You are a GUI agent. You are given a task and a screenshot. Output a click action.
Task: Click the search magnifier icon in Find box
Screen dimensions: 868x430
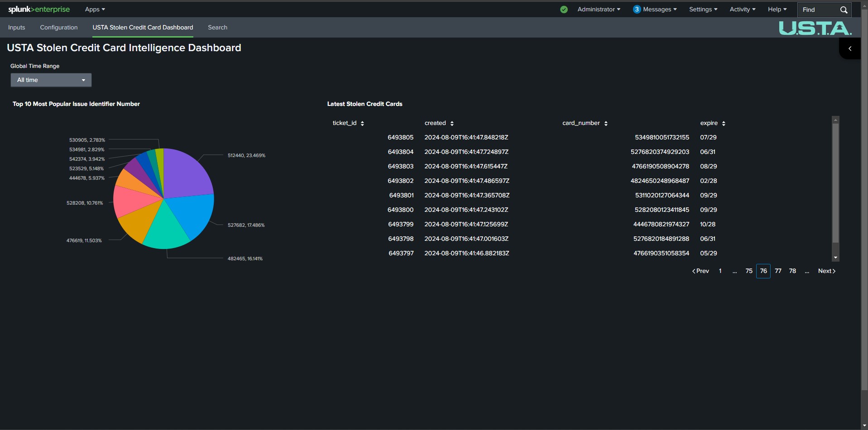tap(844, 10)
